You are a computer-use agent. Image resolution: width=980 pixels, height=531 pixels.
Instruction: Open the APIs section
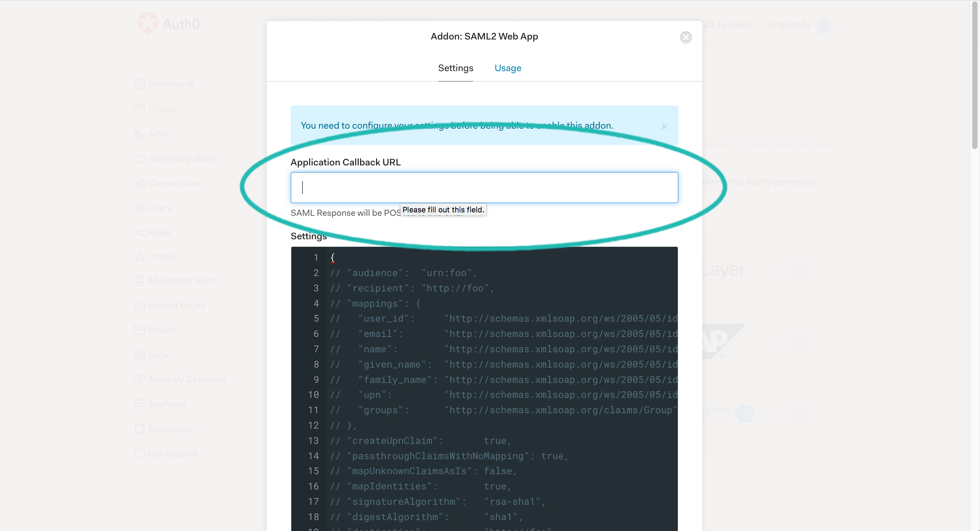click(157, 134)
